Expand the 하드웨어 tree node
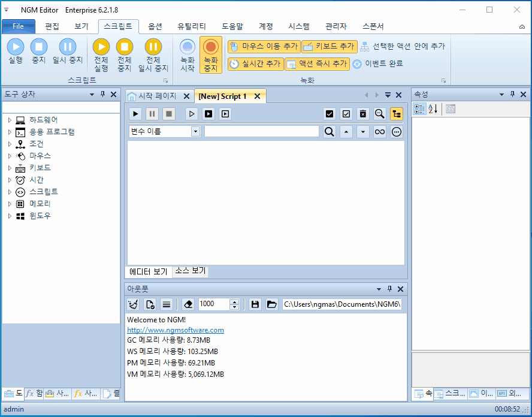Image resolution: width=532 pixels, height=417 pixels. pos(10,120)
